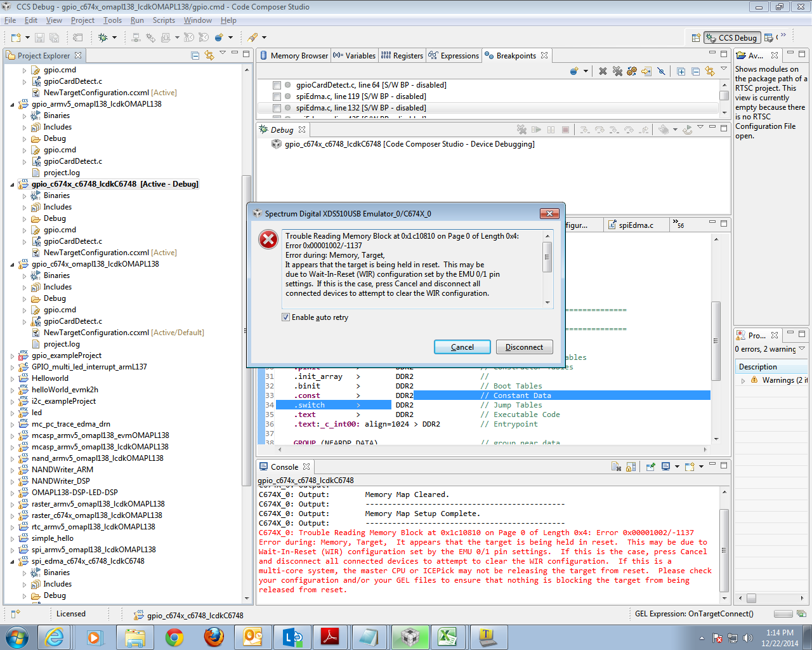
Task: Open Project Explorer view menu triangle
Action: click(x=222, y=53)
